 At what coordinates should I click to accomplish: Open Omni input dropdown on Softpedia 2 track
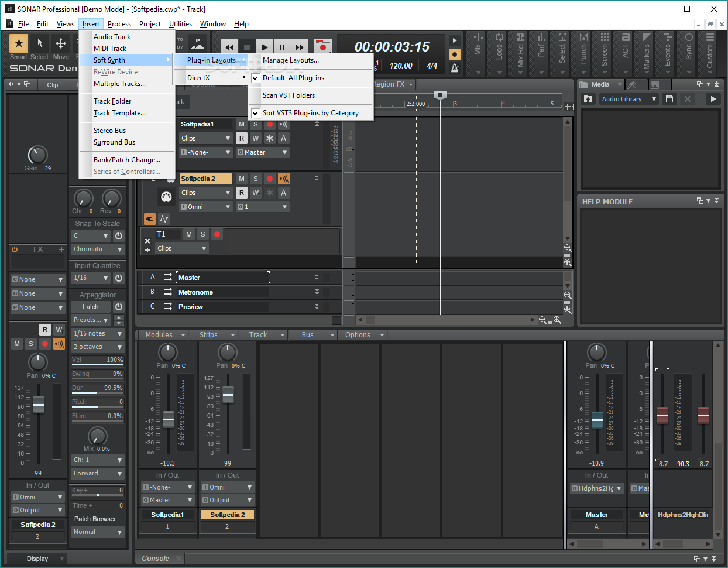(206, 207)
